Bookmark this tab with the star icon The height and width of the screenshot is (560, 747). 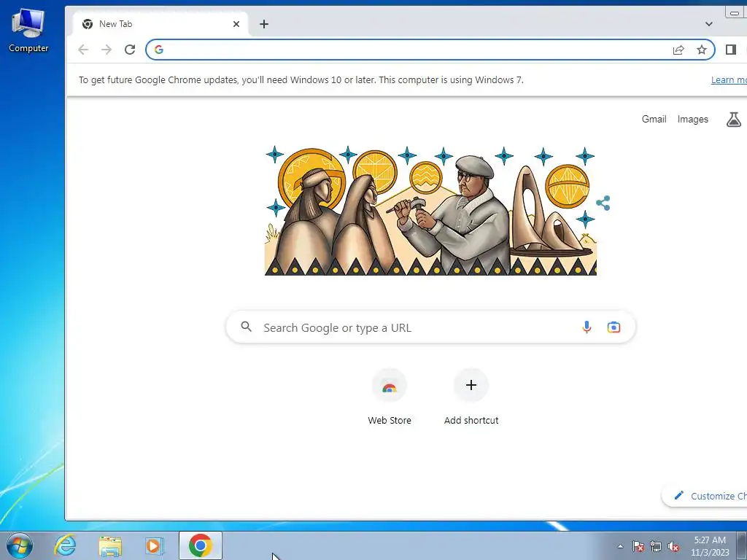pos(701,50)
